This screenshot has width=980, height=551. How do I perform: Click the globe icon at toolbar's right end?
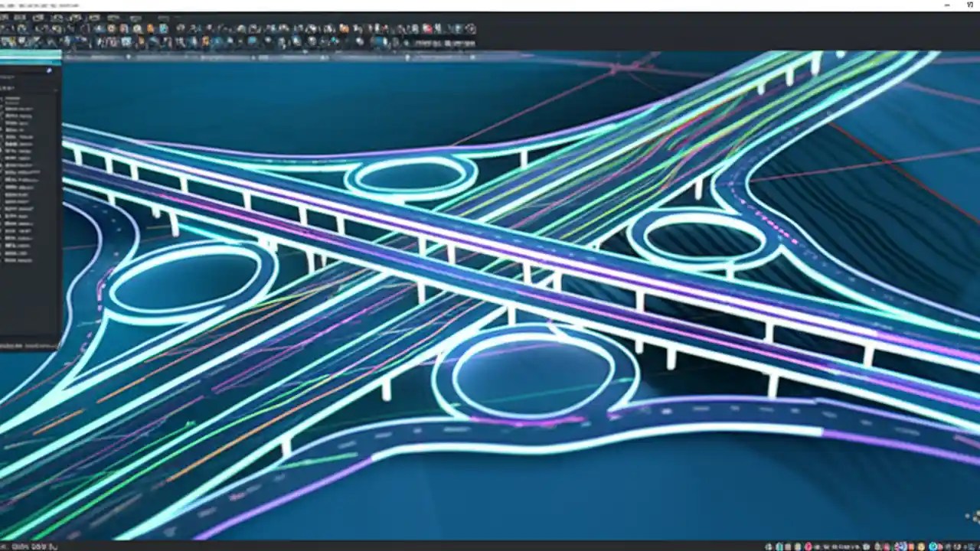point(470,28)
